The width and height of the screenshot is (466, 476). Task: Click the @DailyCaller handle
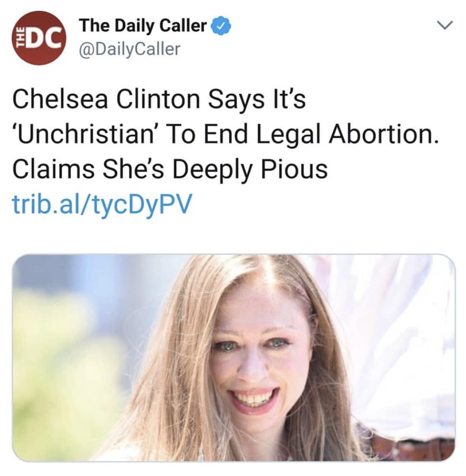[x=130, y=49]
